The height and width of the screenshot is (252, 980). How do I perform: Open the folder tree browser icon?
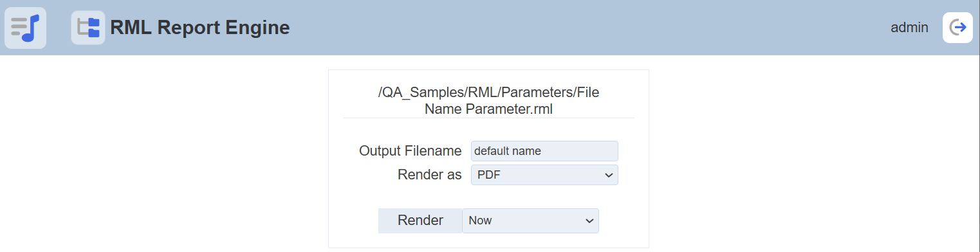coord(88,28)
